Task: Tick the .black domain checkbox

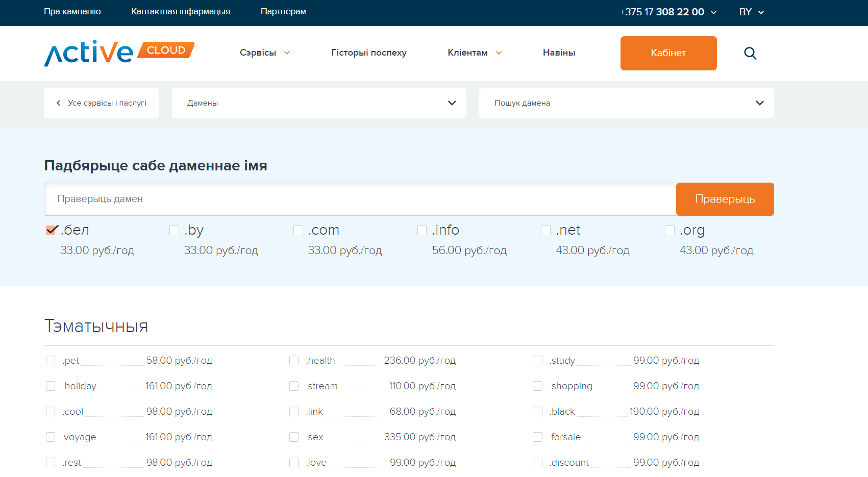Action: (x=537, y=412)
